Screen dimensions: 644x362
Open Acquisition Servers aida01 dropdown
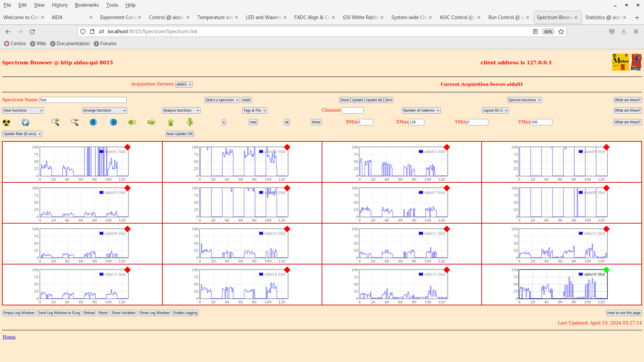point(184,84)
